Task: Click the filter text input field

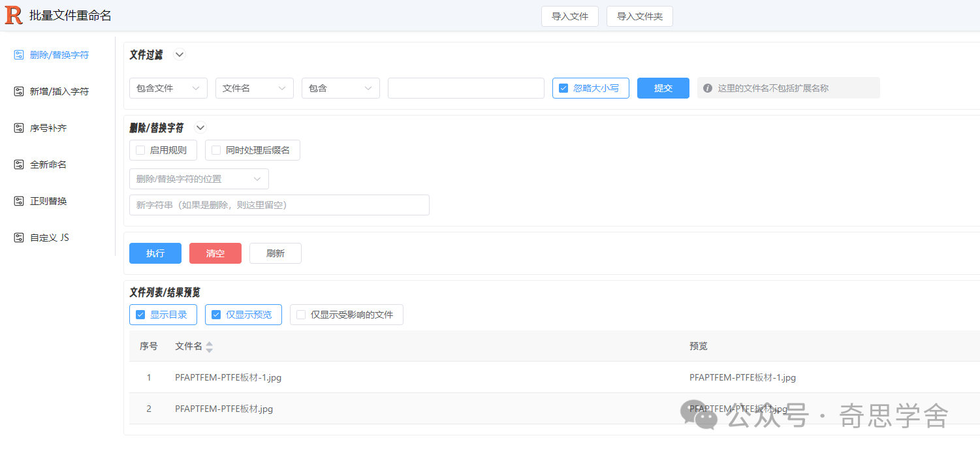Action: [466, 87]
